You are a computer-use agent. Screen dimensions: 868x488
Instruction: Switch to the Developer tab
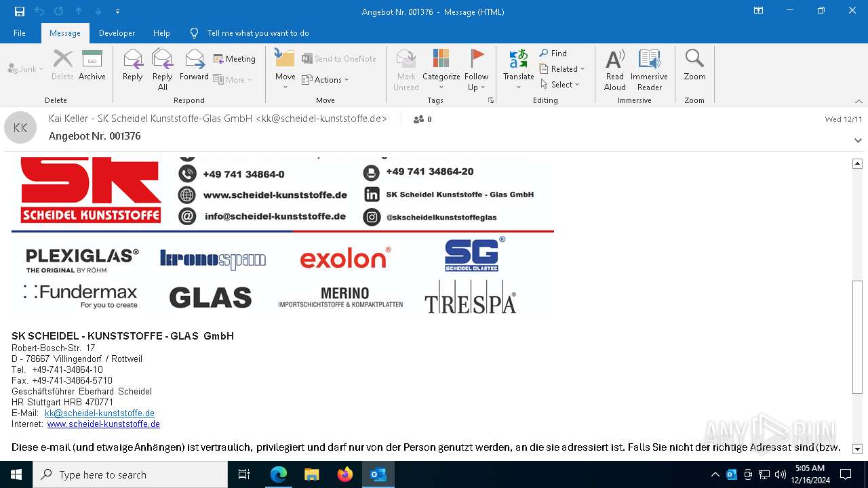[117, 33]
